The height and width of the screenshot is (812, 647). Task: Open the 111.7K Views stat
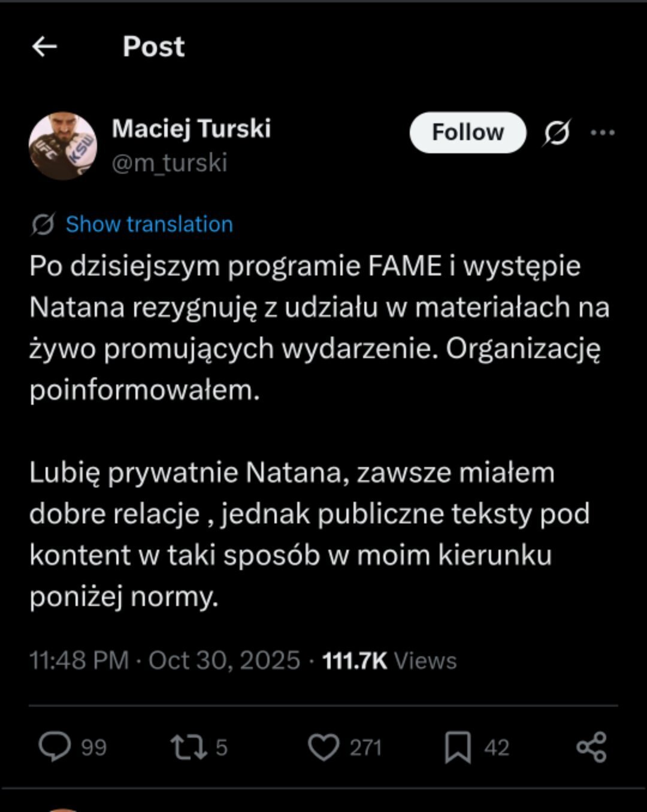pyautogui.click(x=389, y=660)
